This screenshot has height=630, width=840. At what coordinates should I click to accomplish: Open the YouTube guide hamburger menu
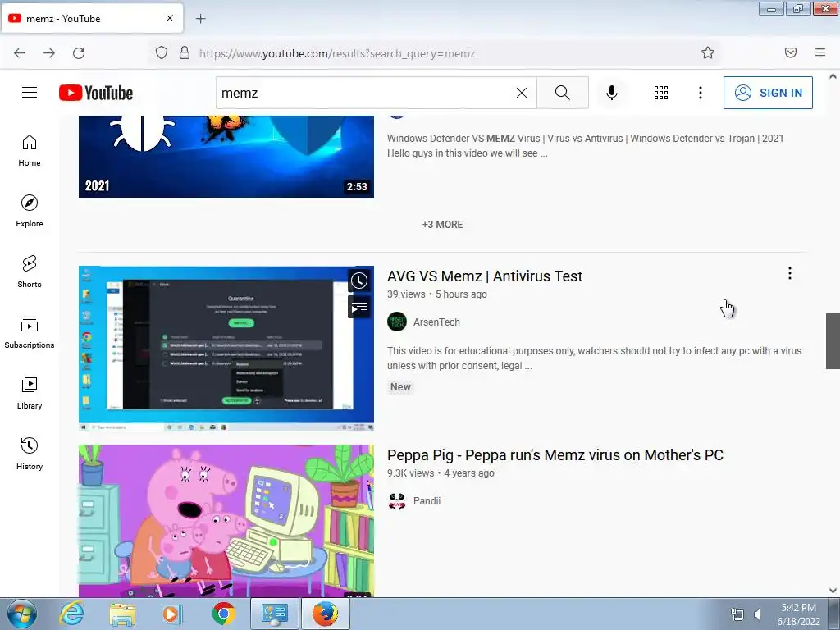coord(30,93)
